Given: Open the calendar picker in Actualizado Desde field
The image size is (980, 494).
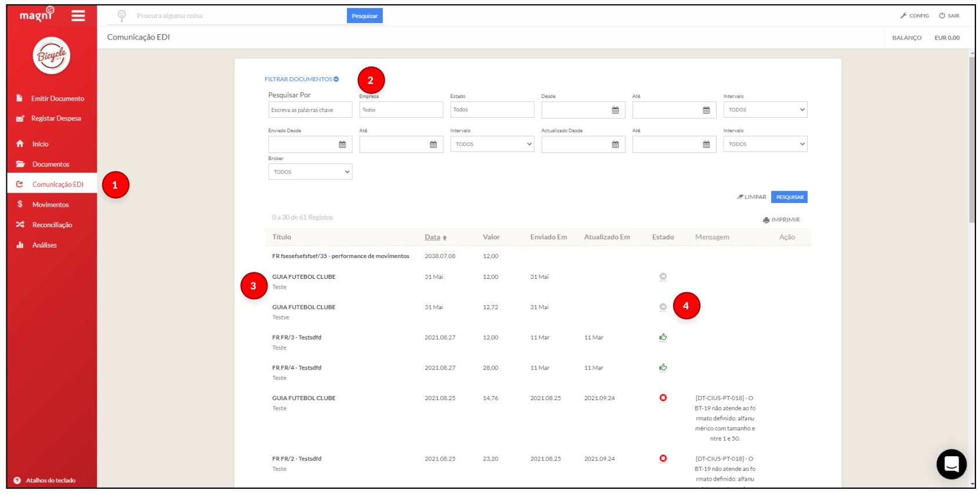Looking at the screenshot, I should tap(615, 144).
